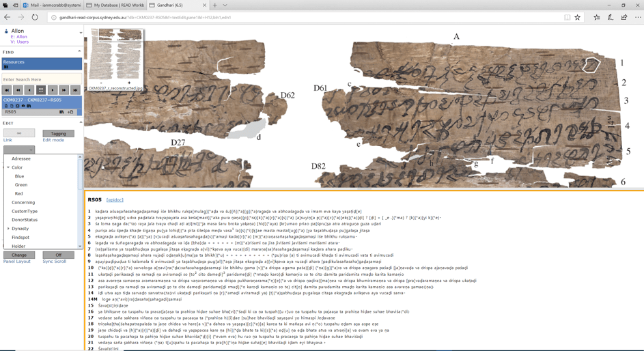Toggle the Tagging edit mode button
Image resolution: width=644 pixels, height=351 pixels.
click(x=58, y=133)
